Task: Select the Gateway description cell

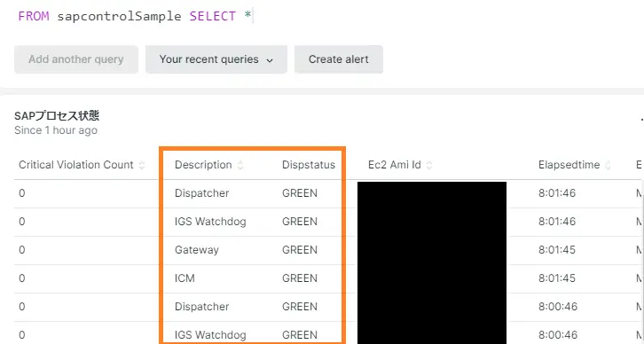Action: tap(197, 250)
